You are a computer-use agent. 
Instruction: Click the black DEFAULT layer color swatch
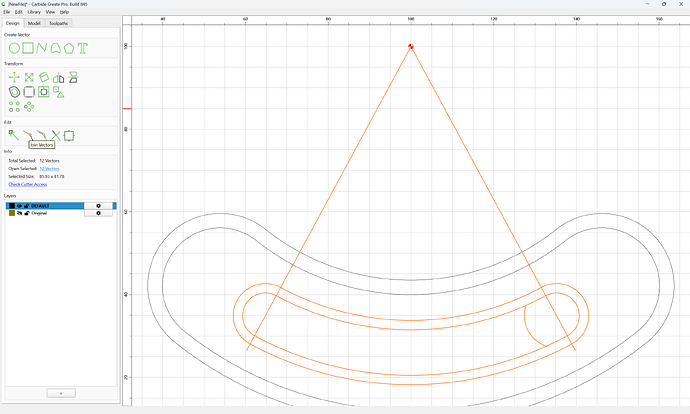click(12, 206)
